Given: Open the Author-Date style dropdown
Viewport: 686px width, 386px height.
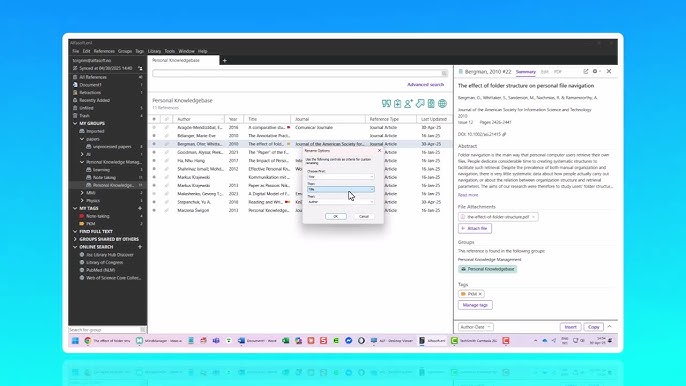Looking at the screenshot, I should (476, 327).
